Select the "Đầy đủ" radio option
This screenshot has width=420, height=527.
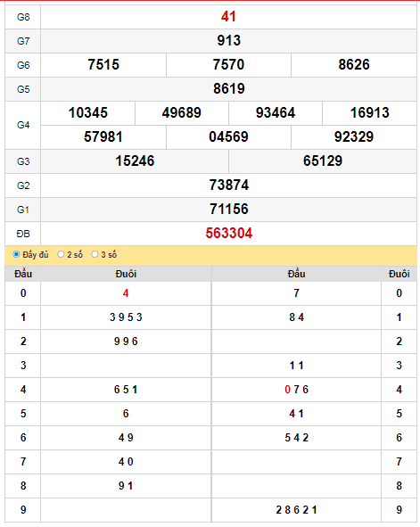coord(16,254)
